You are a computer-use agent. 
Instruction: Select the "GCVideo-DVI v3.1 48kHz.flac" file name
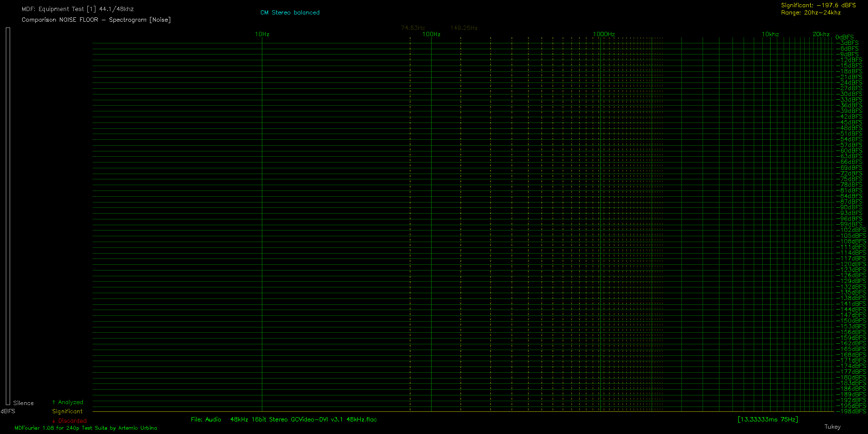click(334, 420)
